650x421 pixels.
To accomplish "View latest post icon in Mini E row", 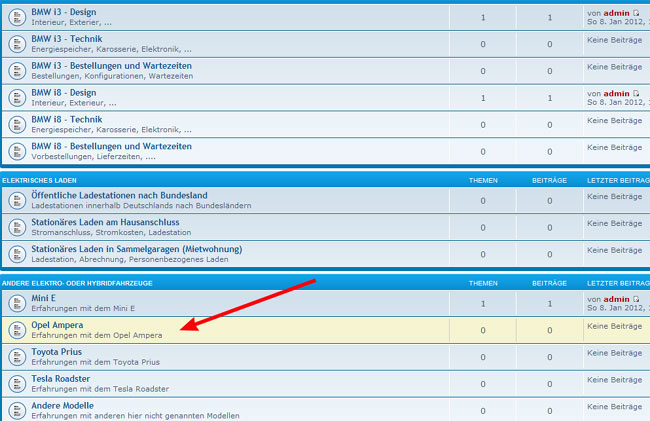I will click(636, 299).
